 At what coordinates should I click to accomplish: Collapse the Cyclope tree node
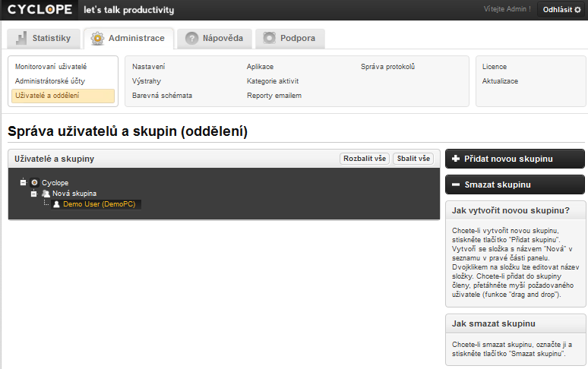(x=24, y=182)
